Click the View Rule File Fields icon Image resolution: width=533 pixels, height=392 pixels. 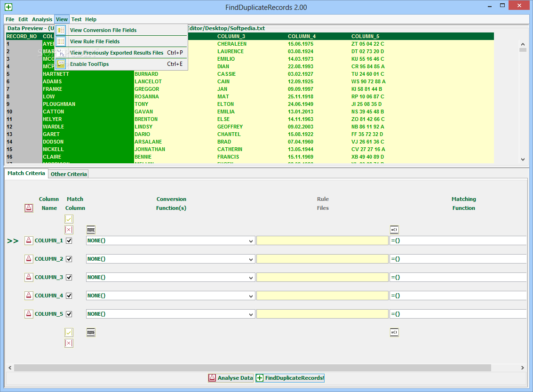[x=61, y=41]
